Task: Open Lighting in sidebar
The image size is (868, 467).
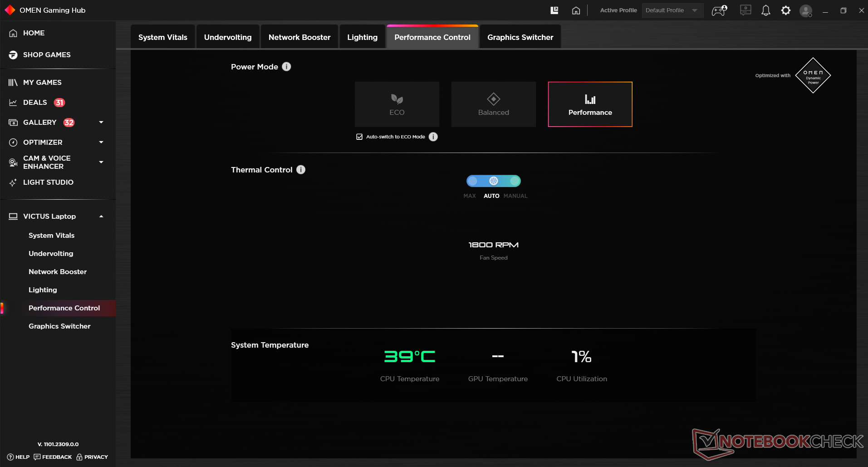Action: pyautogui.click(x=43, y=290)
